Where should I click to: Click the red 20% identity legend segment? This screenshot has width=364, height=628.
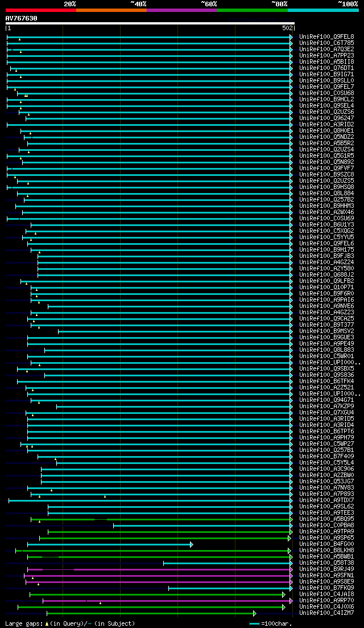click(x=41, y=10)
